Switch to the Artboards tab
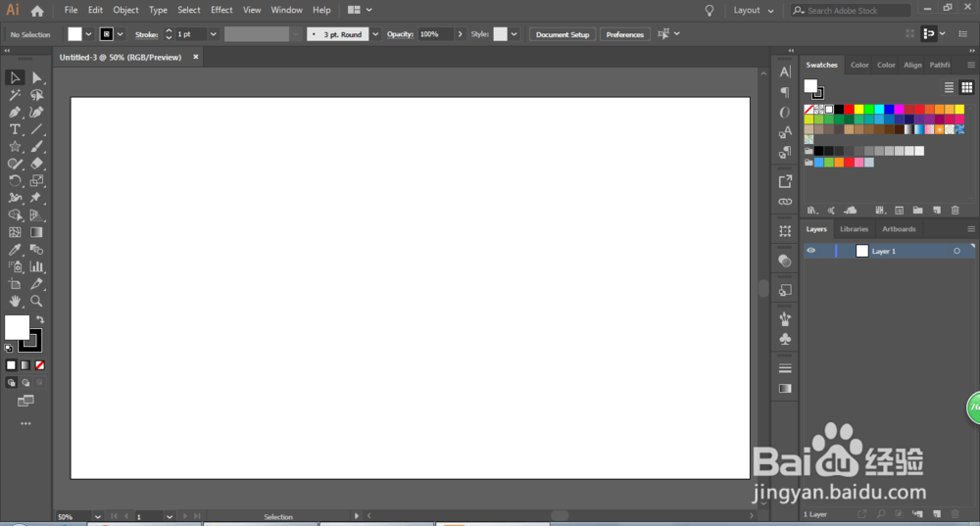Viewport: 980px width, 526px height. coord(899,229)
